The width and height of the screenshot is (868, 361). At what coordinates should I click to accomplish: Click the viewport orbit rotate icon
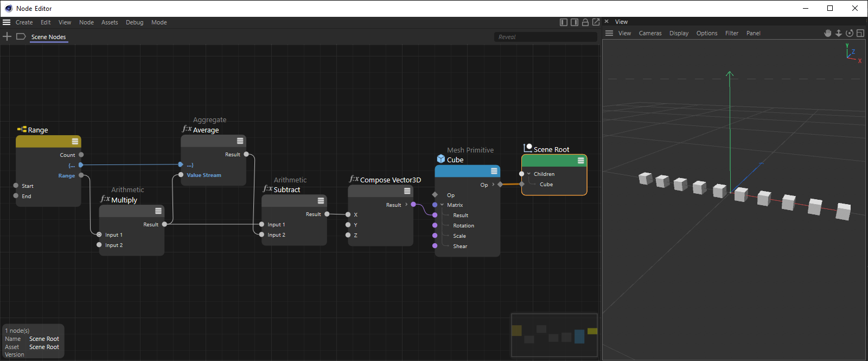point(850,33)
